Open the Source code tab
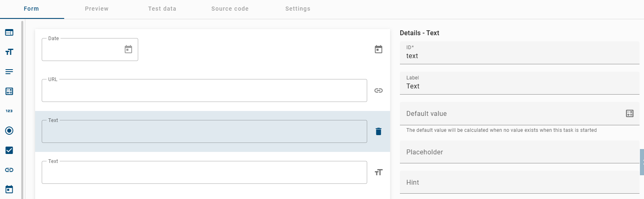The height and width of the screenshot is (199, 644). click(230, 9)
